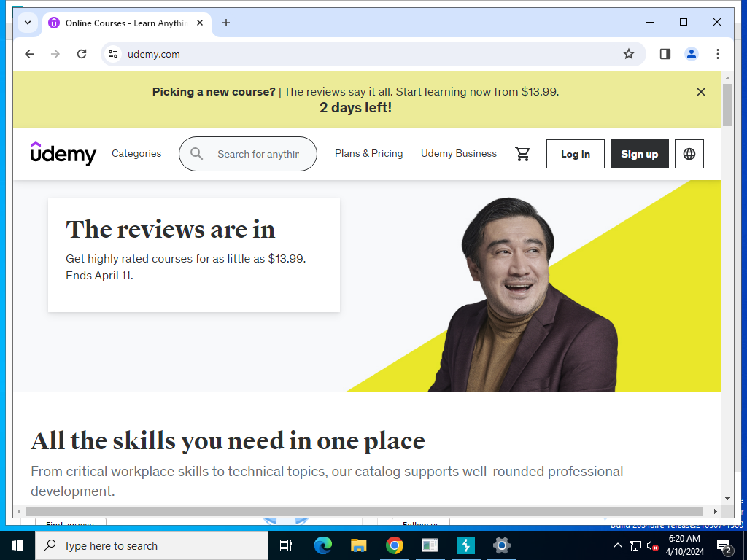
Task: Open Chrome's three-dot menu
Action: coord(718,54)
